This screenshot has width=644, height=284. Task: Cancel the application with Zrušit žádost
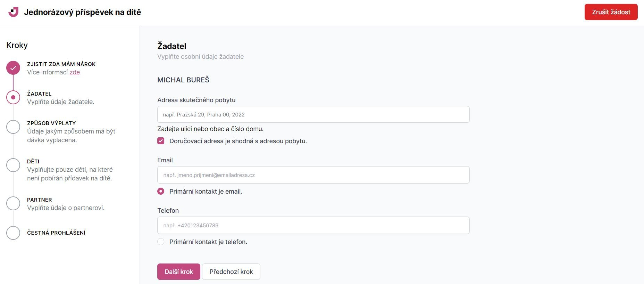(x=611, y=12)
